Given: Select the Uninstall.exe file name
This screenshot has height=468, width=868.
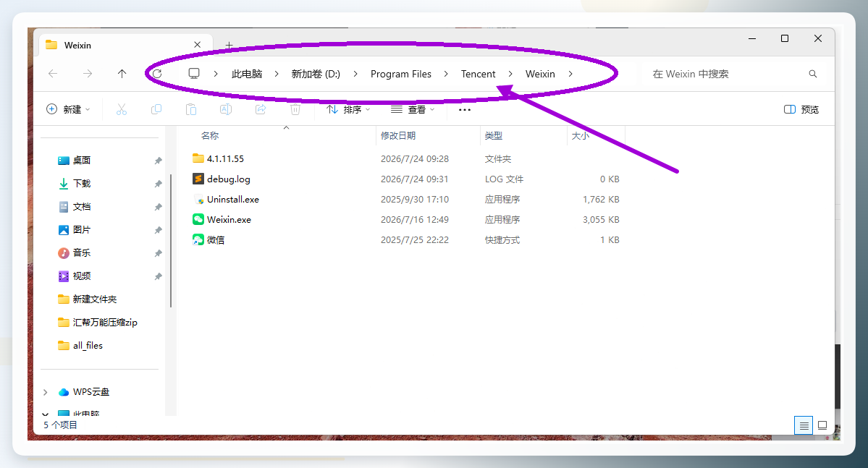Looking at the screenshot, I should (233, 199).
